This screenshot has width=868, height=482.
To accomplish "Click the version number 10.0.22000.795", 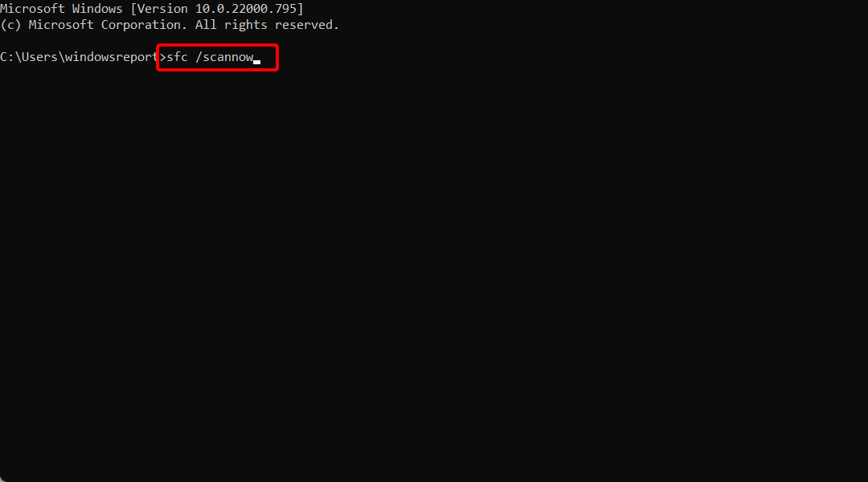I will click(x=246, y=9).
